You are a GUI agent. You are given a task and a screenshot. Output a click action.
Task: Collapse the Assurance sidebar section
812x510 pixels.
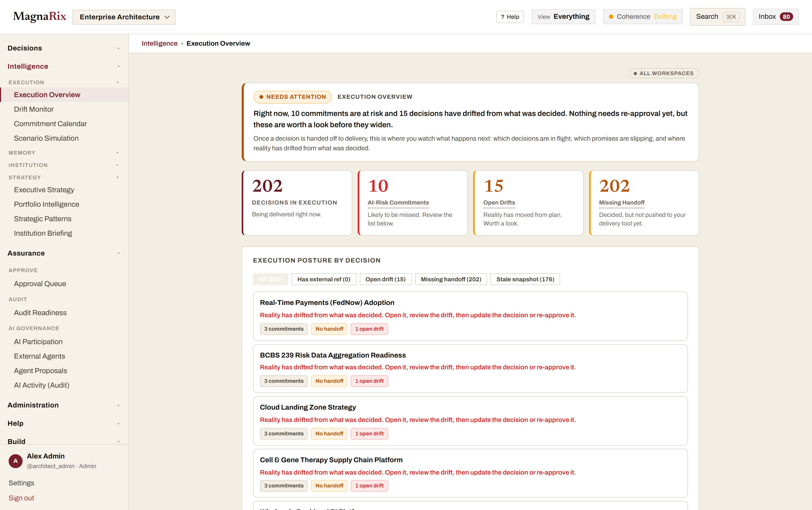[x=64, y=253]
